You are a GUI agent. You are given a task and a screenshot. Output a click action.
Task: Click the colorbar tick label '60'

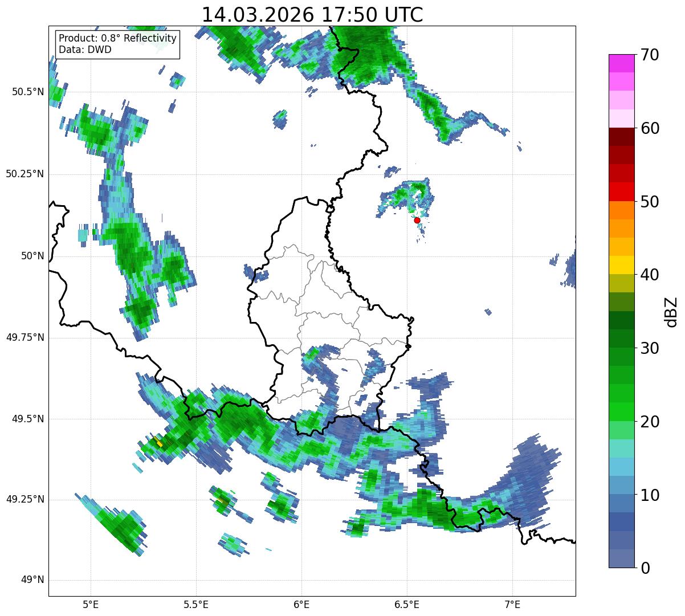click(x=650, y=128)
